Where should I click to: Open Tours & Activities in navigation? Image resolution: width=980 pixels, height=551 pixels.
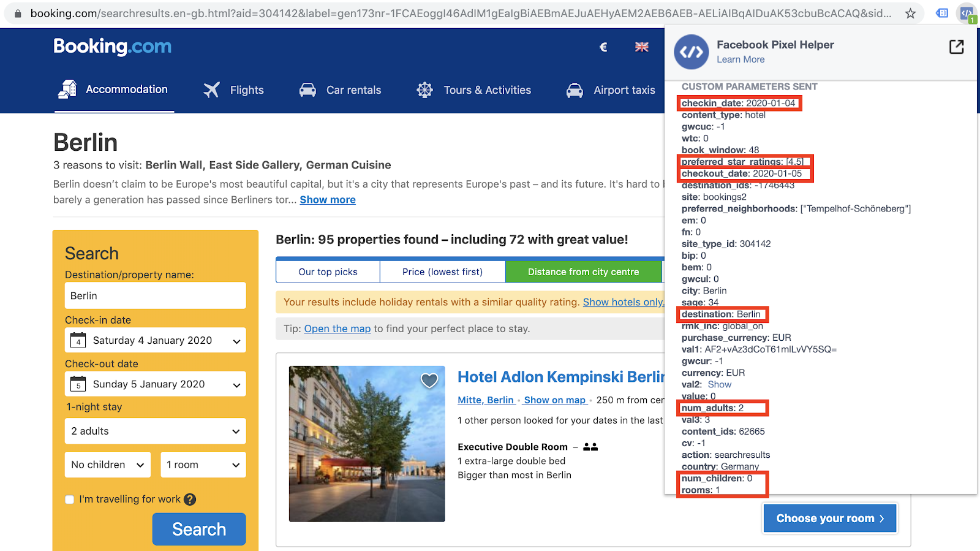[474, 90]
